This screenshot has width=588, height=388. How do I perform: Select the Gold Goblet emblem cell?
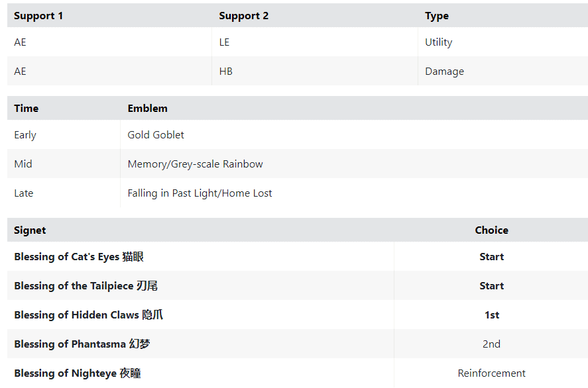156,135
